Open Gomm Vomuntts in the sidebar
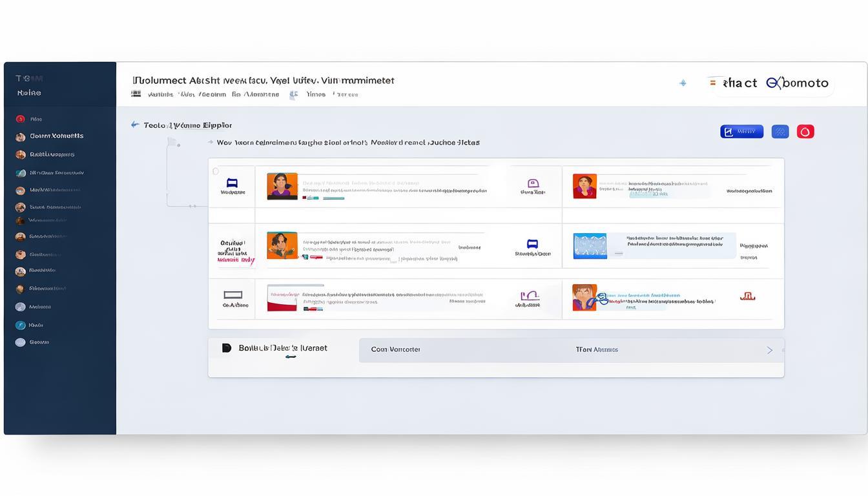 (56, 136)
